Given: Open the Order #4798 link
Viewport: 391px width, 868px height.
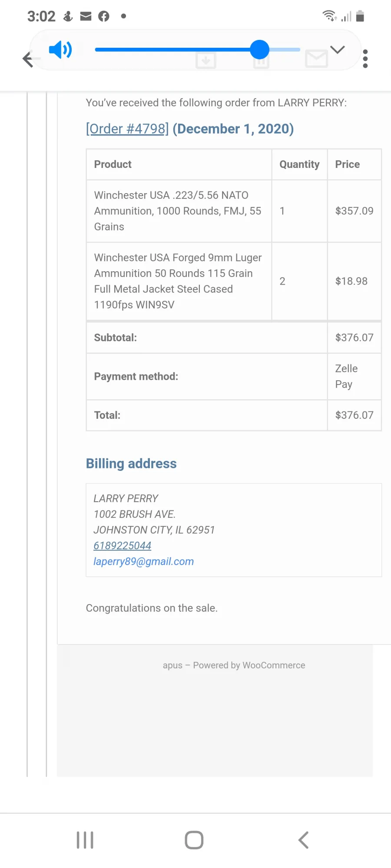Looking at the screenshot, I should point(127,129).
